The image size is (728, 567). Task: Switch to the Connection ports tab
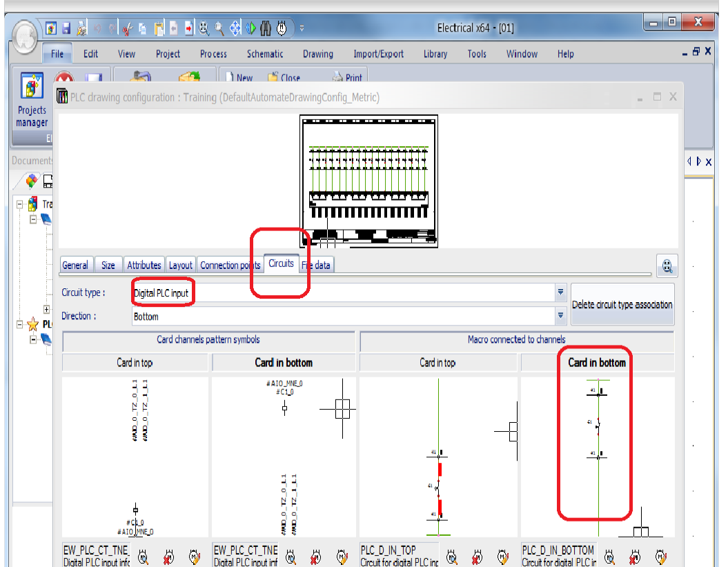pos(230,265)
